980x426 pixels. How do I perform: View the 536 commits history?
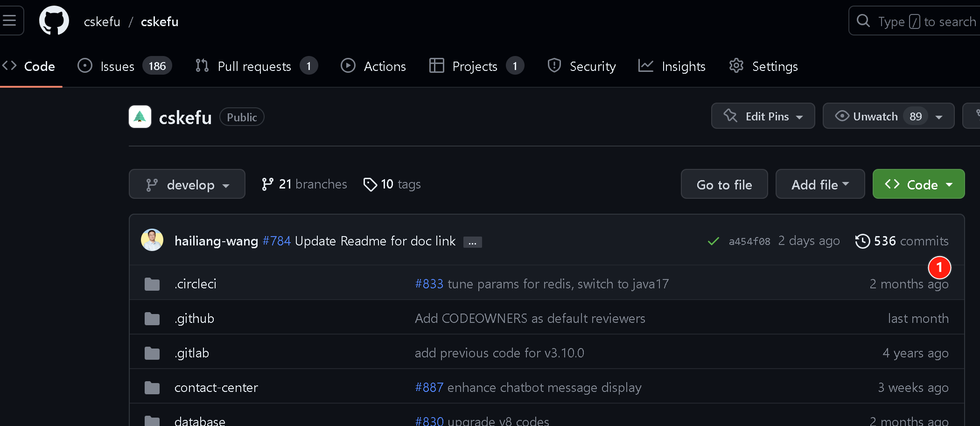902,241
